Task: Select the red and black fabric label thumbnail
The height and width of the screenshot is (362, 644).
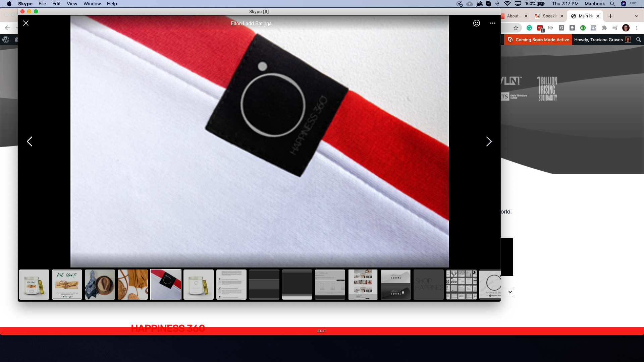Action: click(166, 285)
